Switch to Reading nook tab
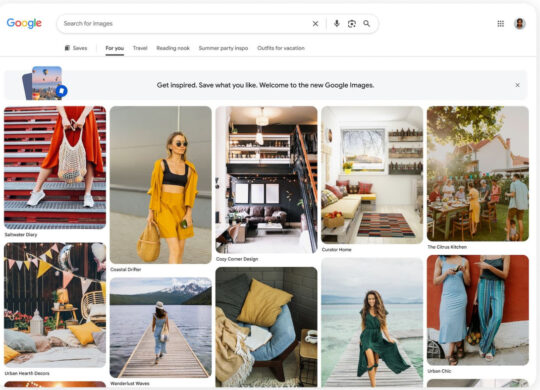Viewport: 540px width, 390px height. click(173, 48)
